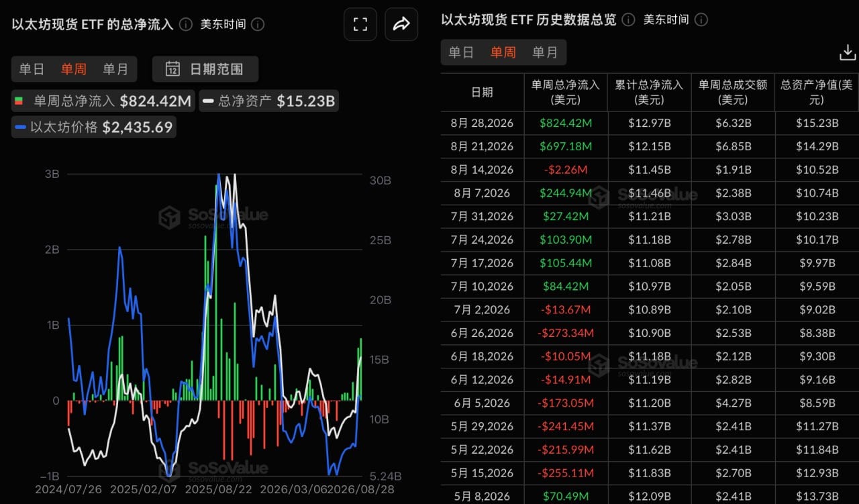Select the 8月 28,2026 date cell
The image size is (859, 504).
pyautogui.click(x=482, y=123)
